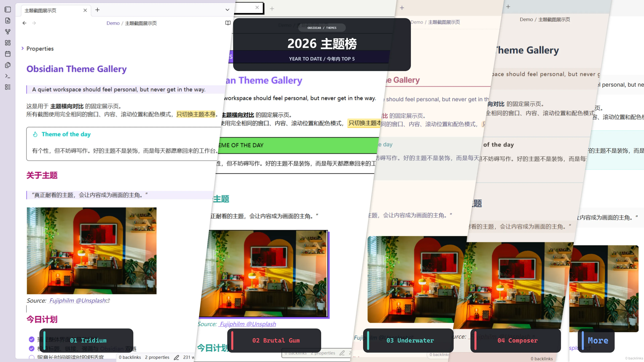644x362 pixels.
Task: Click 主题截图展示页 breadcrumb in Underwater window
Action: pyautogui.click(x=444, y=22)
